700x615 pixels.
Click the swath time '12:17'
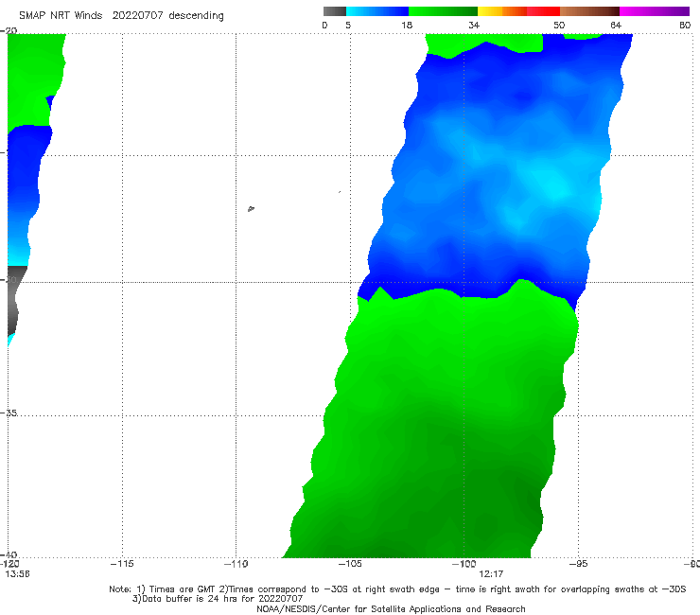[491, 574]
